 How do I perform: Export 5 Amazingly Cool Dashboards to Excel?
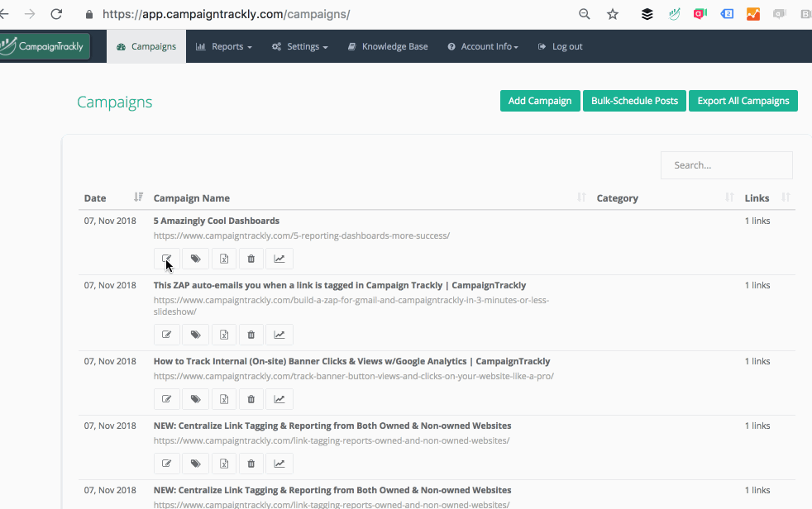[224, 259]
